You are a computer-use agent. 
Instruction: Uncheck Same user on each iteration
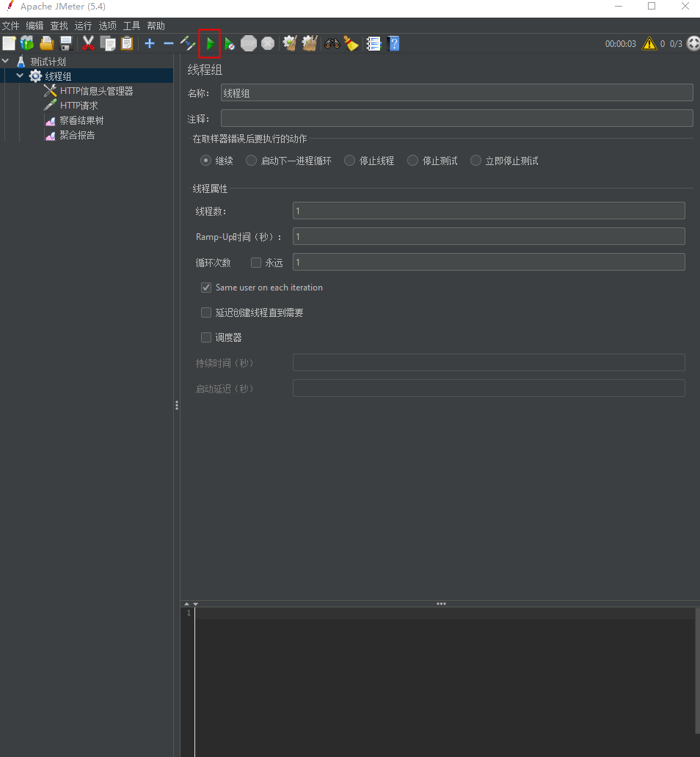tap(206, 288)
